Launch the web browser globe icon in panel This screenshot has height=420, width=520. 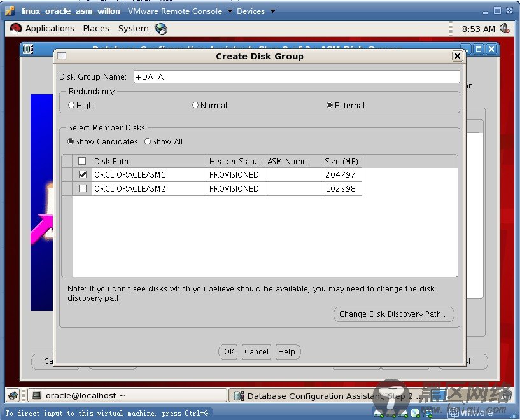point(161,29)
